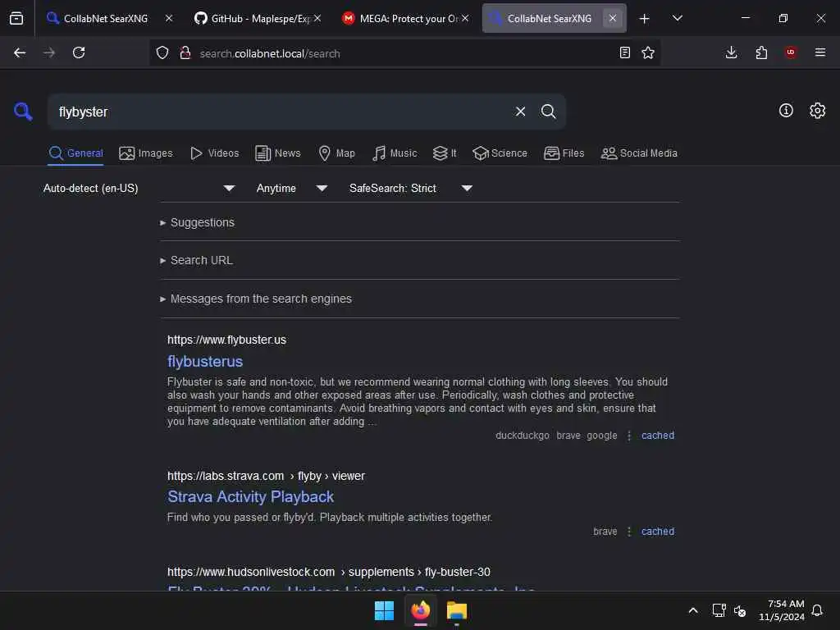Open Firefox downloads panel

731,52
